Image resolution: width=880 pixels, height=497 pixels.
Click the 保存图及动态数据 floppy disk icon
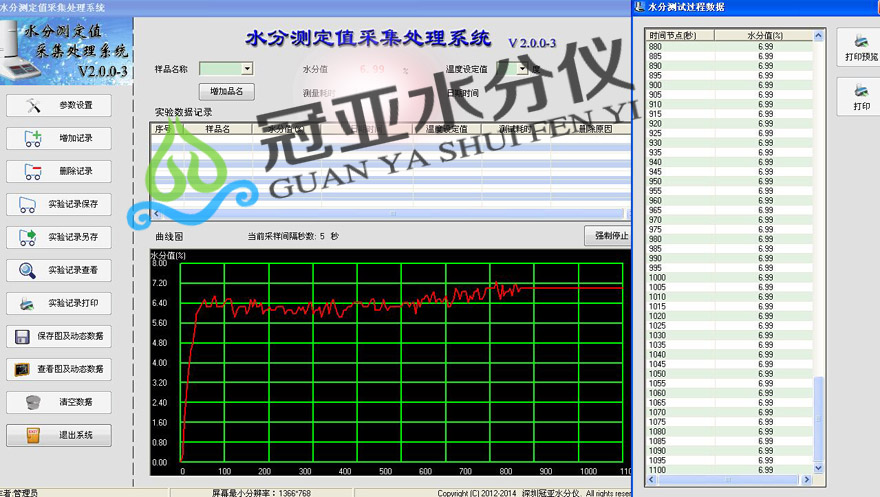(x=22, y=337)
